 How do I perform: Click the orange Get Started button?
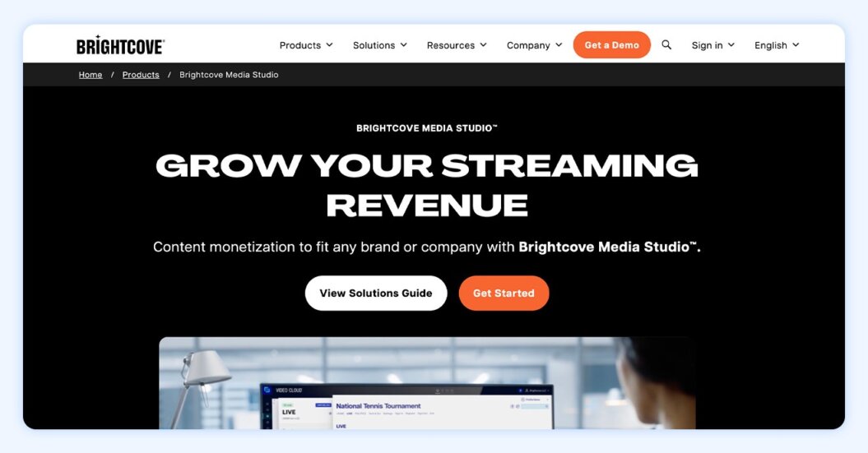[x=504, y=294]
